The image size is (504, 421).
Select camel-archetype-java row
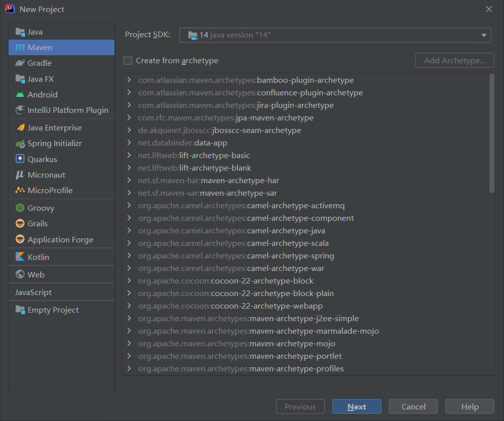[x=306, y=230]
